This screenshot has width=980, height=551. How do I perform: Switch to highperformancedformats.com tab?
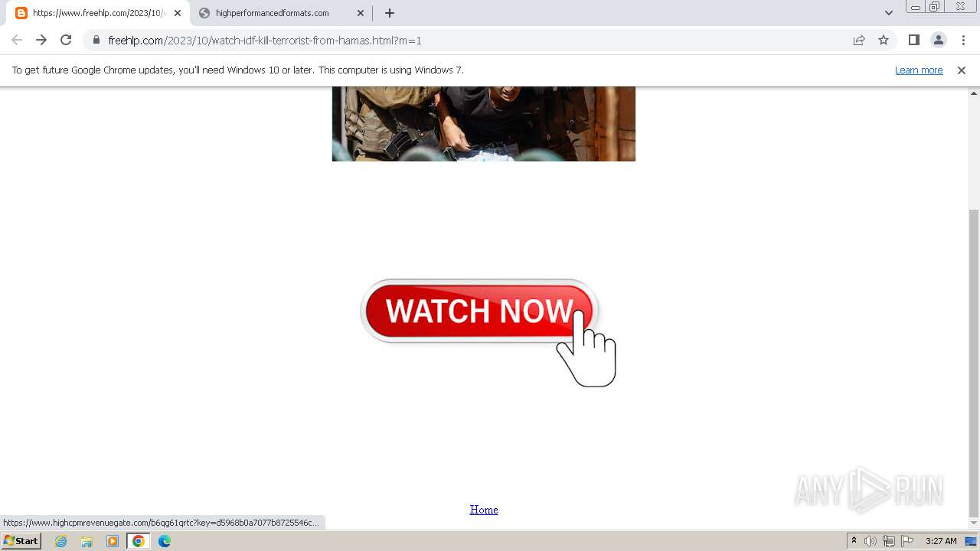point(280,13)
